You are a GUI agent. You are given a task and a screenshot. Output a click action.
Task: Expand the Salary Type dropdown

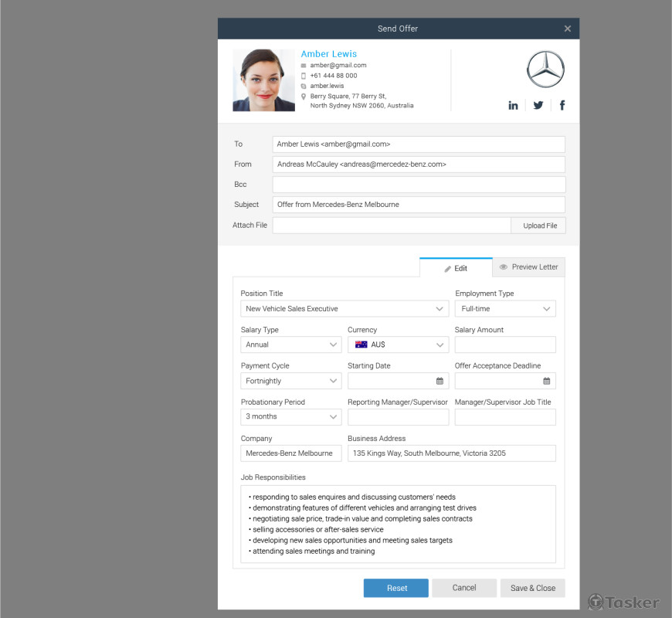pos(291,345)
